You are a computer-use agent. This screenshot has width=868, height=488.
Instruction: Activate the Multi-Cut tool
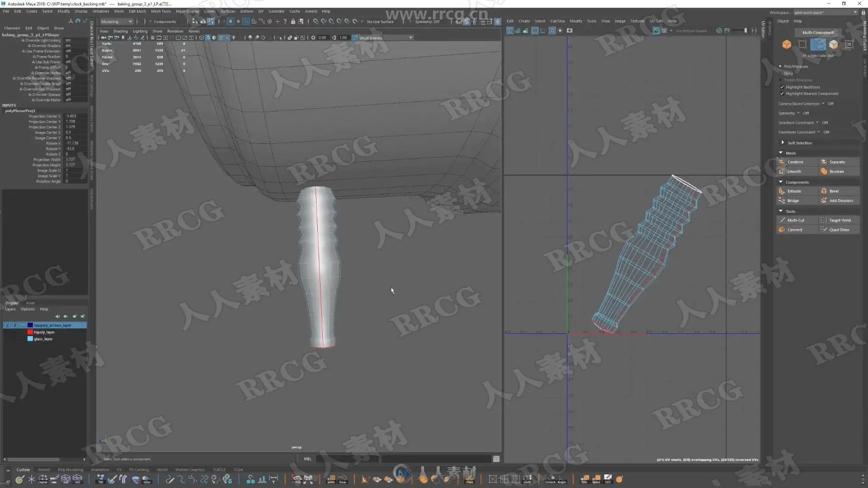(795, 221)
